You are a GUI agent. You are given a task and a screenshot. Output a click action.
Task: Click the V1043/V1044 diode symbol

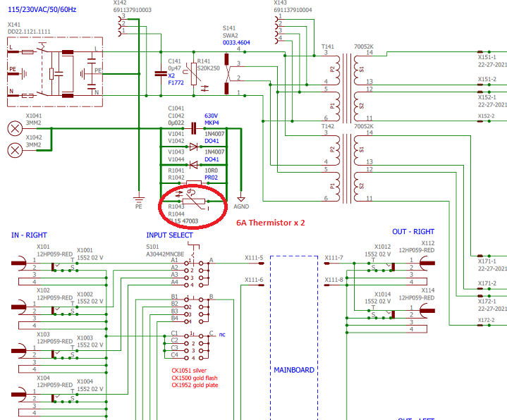point(193,165)
